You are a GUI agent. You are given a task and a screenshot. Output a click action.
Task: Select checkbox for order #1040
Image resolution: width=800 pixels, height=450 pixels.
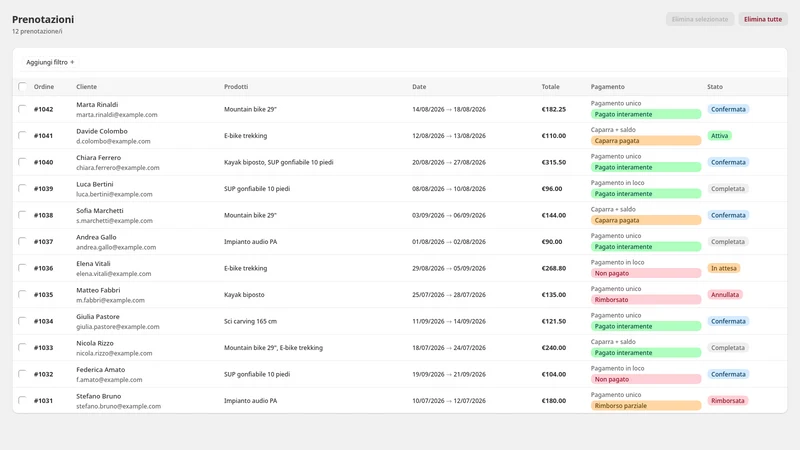click(22, 162)
